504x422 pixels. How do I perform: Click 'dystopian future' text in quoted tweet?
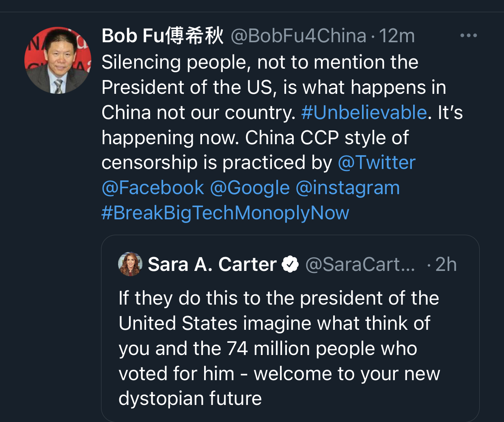(x=190, y=398)
